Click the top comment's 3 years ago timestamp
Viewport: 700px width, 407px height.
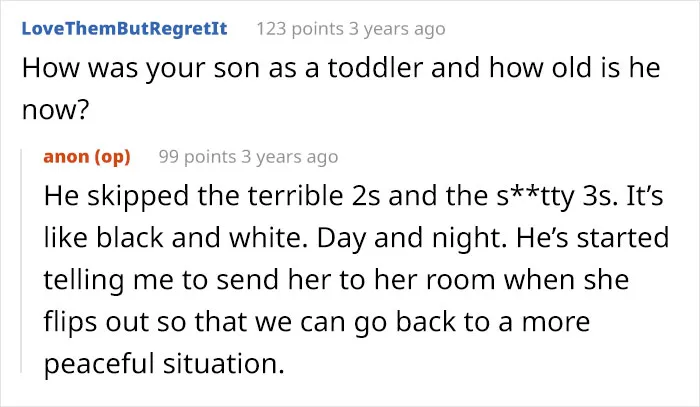(397, 29)
